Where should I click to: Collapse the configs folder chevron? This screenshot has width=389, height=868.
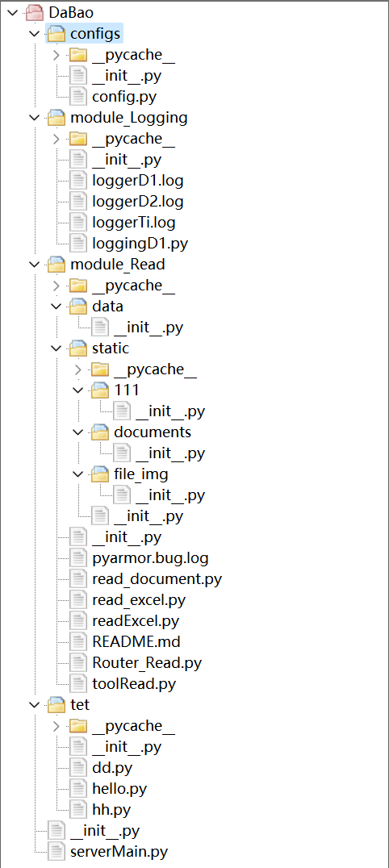coord(35,34)
